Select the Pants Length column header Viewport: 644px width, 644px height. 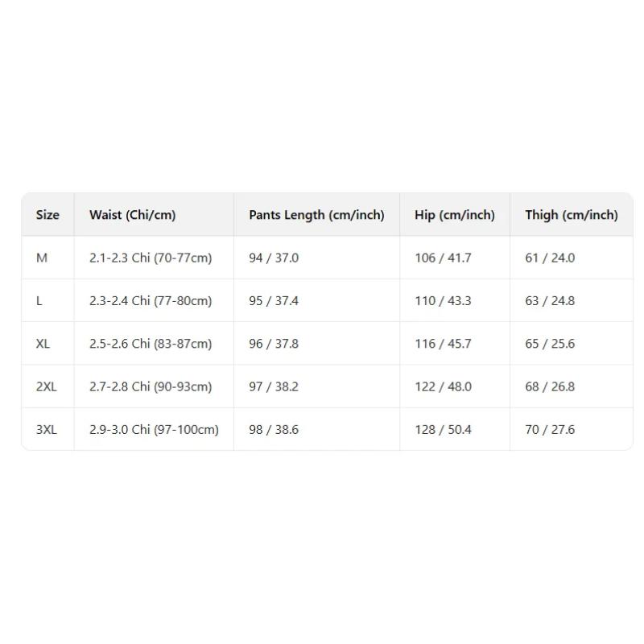click(x=316, y=215)
